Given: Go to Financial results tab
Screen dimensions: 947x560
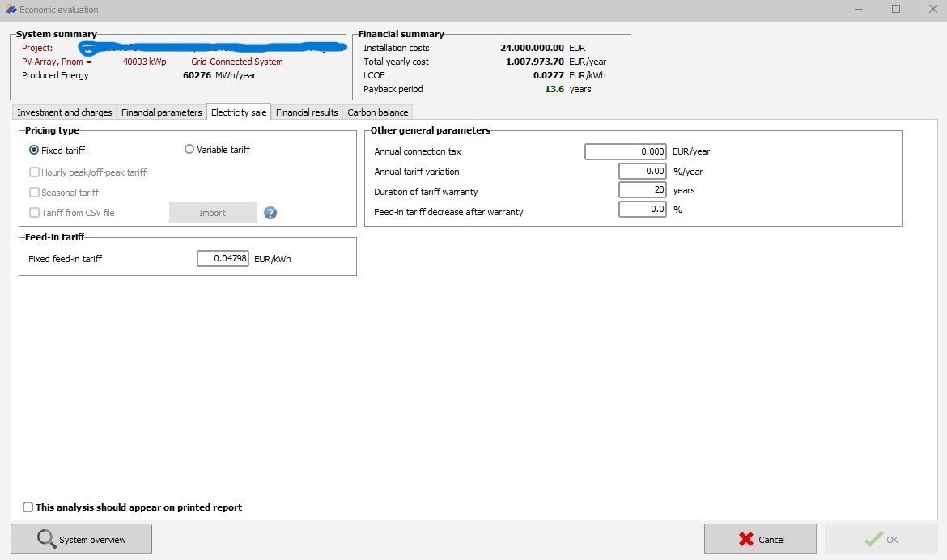Looking at the screenshot, I should click(x=307, y=112).
